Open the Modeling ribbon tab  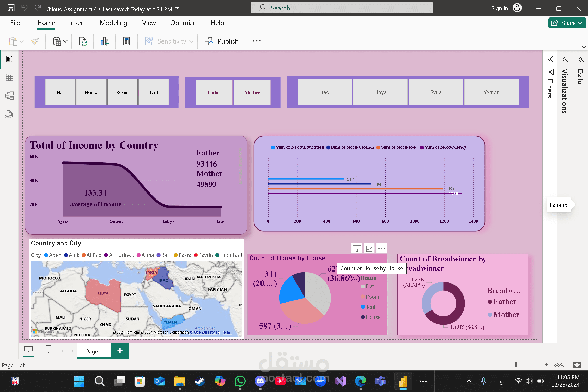[x=114, y=23]
